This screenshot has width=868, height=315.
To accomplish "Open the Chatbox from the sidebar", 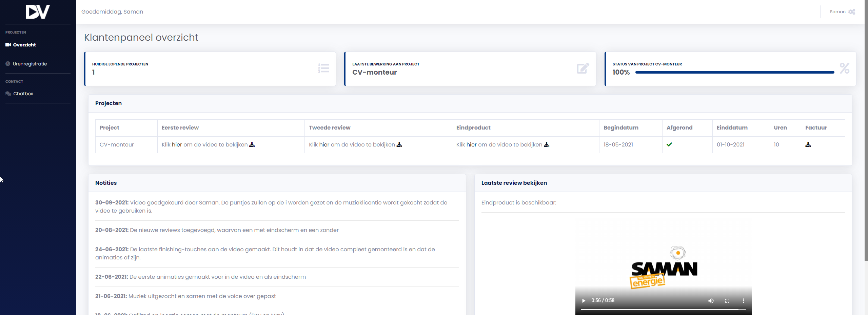I will 23,94.
